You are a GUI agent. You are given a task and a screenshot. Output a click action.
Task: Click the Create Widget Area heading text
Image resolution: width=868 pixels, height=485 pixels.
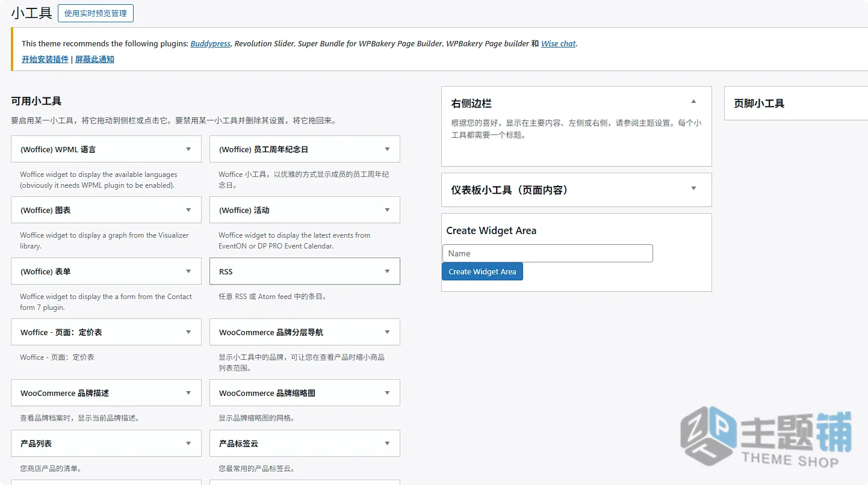[491, 230]
